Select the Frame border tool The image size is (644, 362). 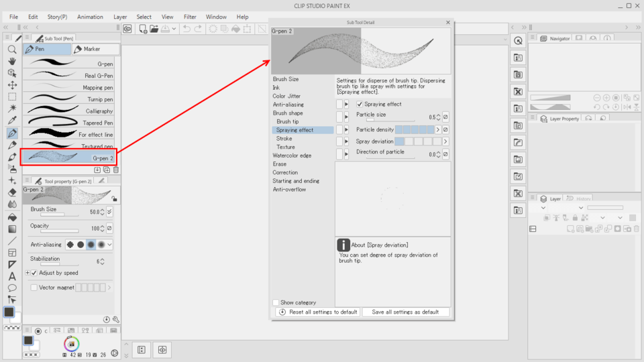12,253
